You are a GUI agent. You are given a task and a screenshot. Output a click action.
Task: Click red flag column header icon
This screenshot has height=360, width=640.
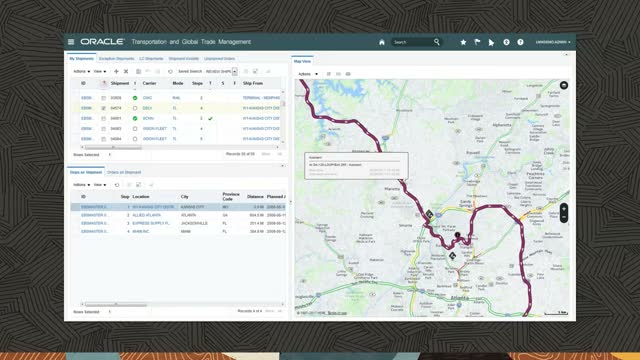click(x=104, y=83)
